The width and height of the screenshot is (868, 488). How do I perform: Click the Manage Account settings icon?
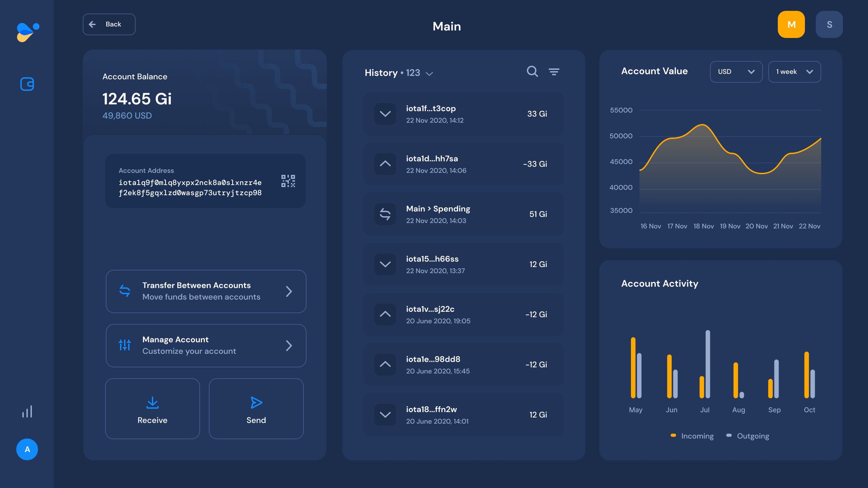pos(124,345)
